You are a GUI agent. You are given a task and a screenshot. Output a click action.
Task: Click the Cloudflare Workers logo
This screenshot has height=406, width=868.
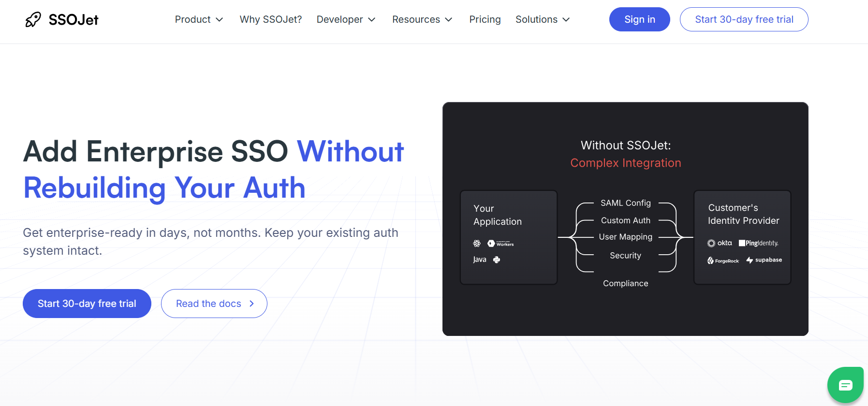click(x=500, y=244)
